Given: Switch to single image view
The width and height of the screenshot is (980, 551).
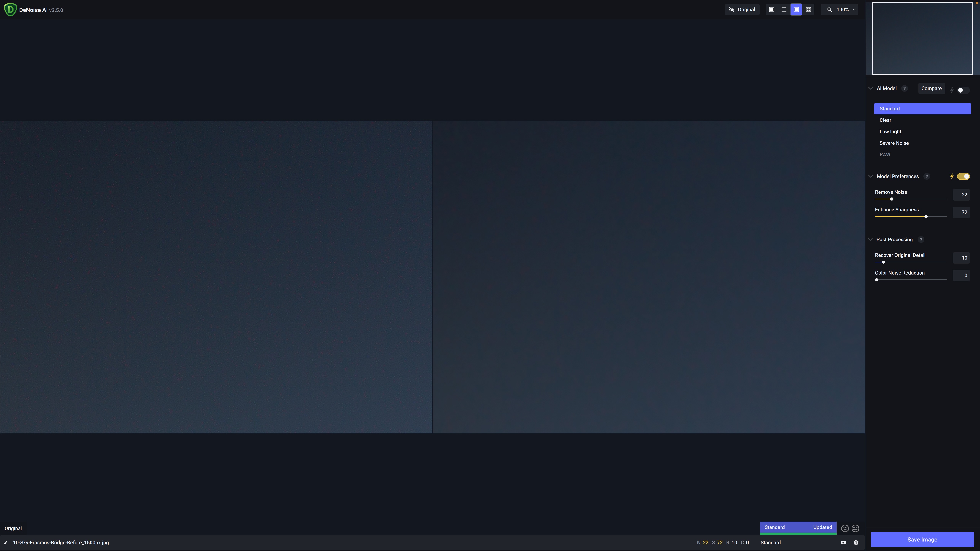Looking at the screenshot, I should (772, 10).
